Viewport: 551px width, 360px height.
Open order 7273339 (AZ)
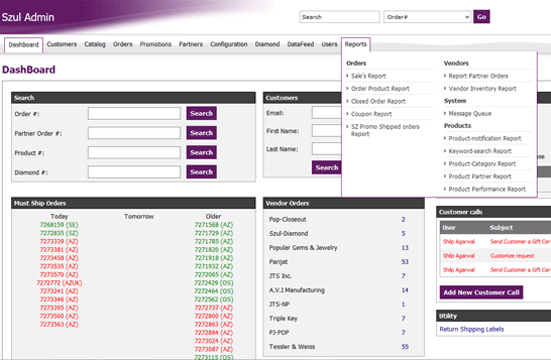point(59,242)
